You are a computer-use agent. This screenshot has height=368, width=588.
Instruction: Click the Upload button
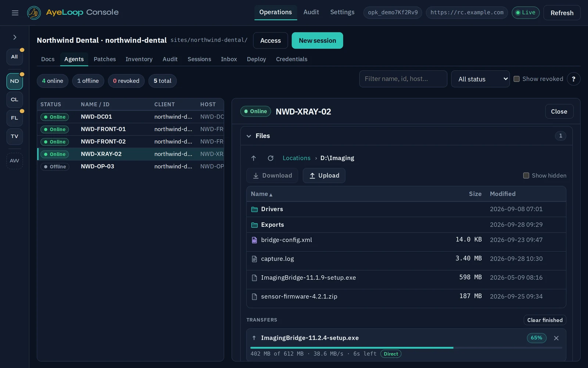tap(324, 176)
